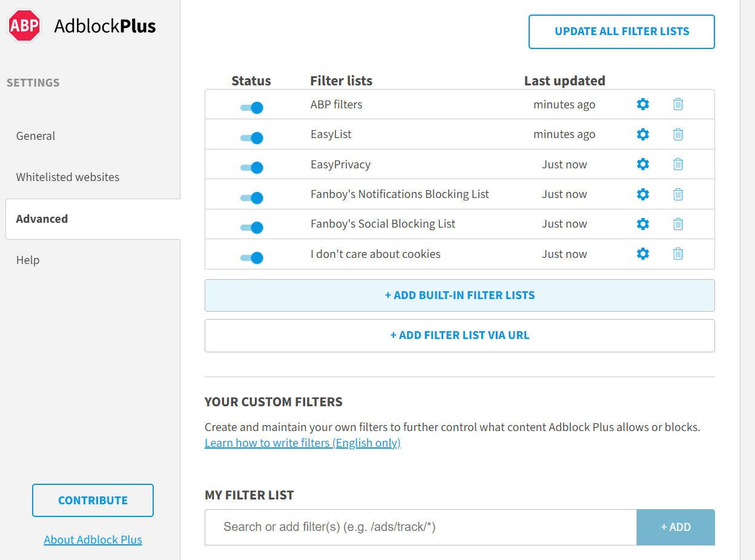Open the Whitelisted websites section
The height and width of the screenshot is (560, 755).
(67, 177)
